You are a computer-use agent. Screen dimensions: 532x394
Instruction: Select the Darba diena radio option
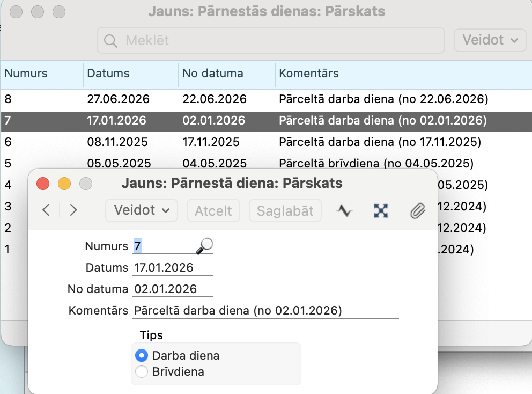142,355
